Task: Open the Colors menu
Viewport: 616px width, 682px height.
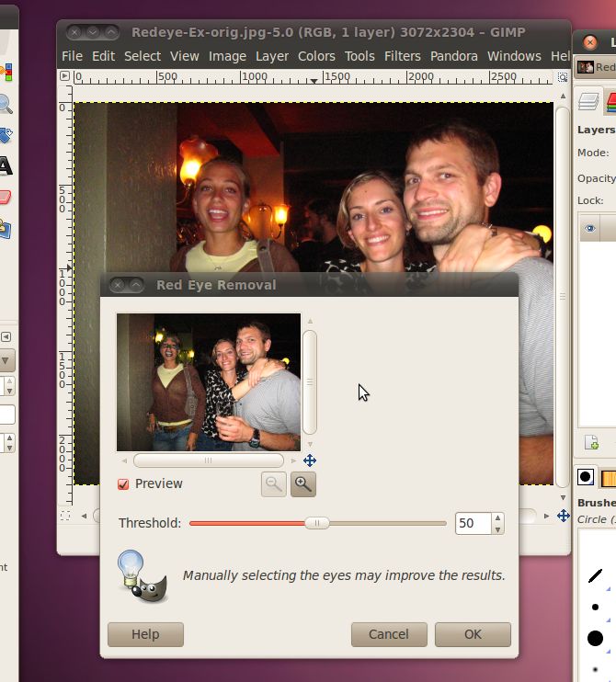Action: coord(316,56)
